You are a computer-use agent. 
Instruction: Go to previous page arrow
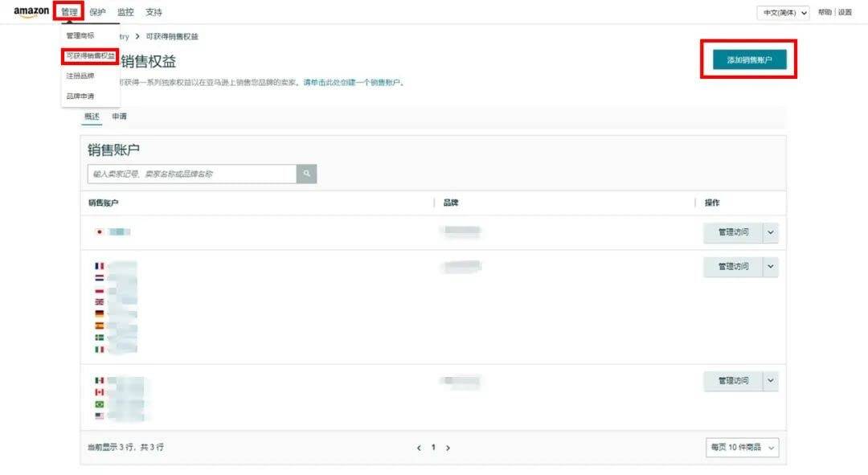(419, 448)
